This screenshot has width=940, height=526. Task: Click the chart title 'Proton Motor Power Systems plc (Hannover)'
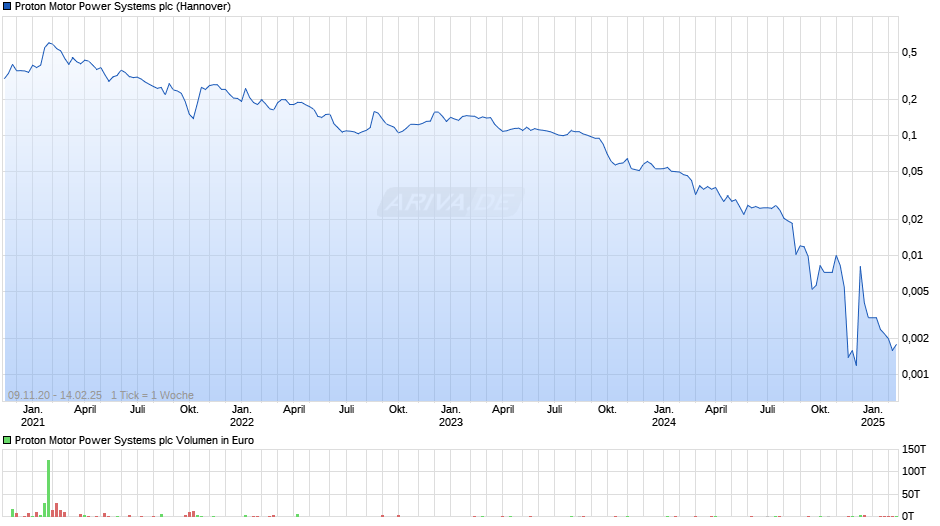[122, 7]
